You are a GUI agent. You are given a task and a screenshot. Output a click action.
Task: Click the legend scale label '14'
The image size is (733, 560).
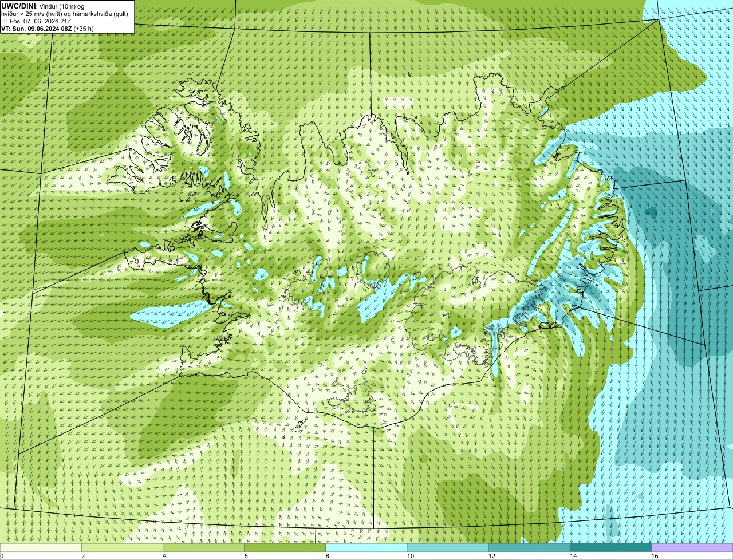tap(573, 556)
